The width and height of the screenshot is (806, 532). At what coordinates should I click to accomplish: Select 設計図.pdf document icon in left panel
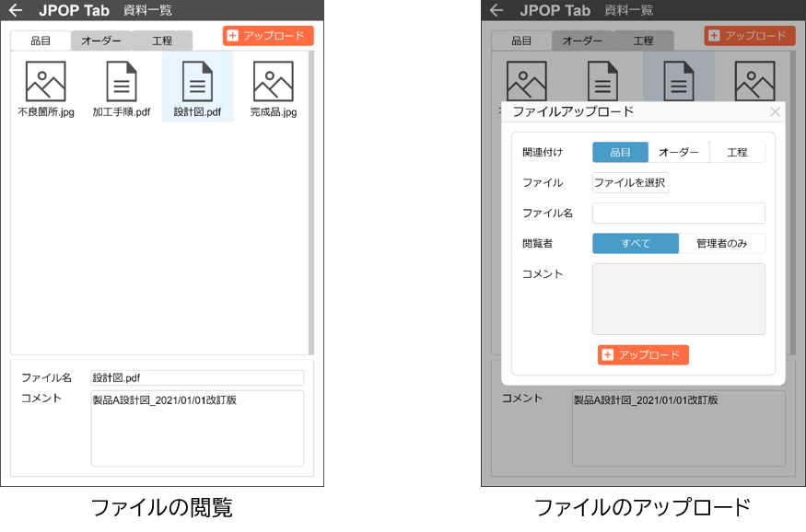coord(197,82)
